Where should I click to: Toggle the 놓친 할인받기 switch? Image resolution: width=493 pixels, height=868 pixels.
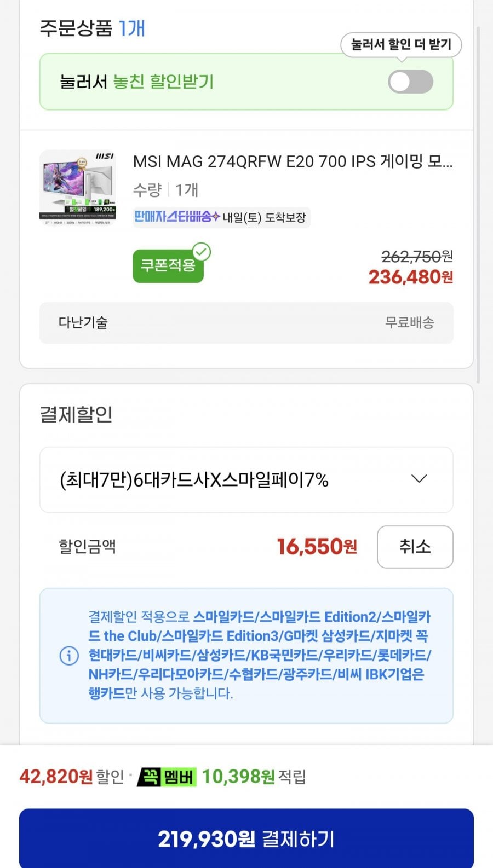pos(410,82)
